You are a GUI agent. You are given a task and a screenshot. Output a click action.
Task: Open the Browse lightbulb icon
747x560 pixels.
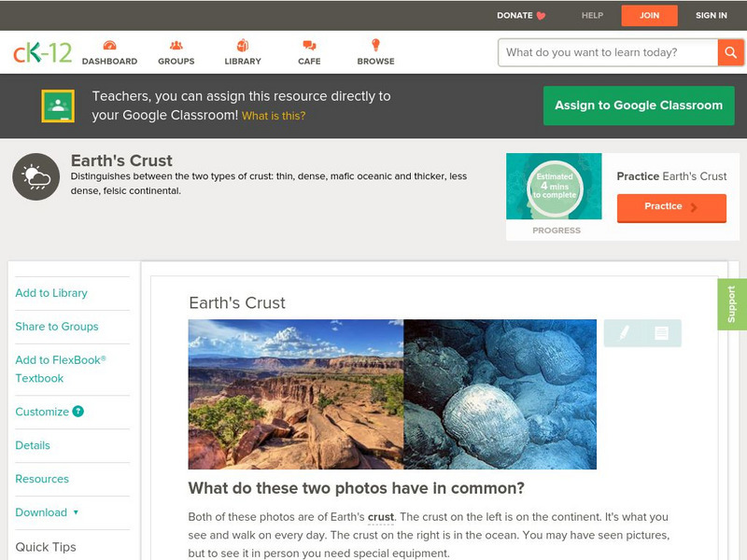(374, 44)
